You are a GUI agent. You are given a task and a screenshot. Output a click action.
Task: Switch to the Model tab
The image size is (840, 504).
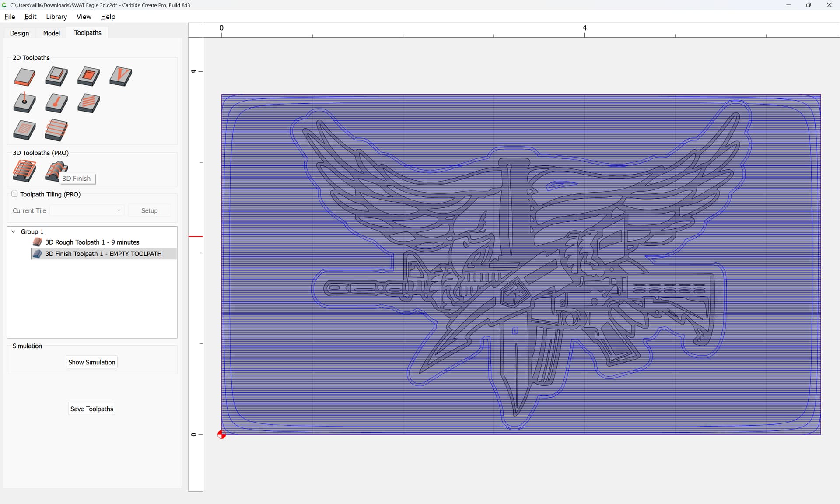coord(51,33)
